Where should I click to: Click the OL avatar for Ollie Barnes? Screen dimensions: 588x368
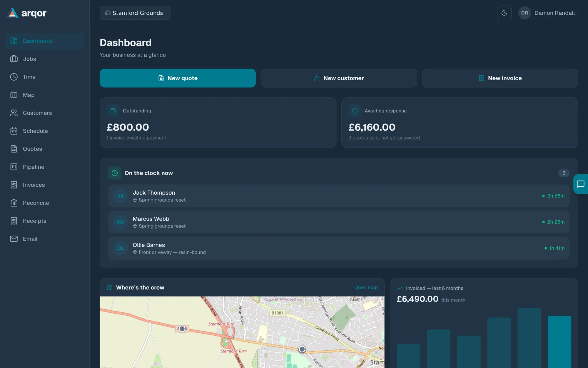coord(121,248)
